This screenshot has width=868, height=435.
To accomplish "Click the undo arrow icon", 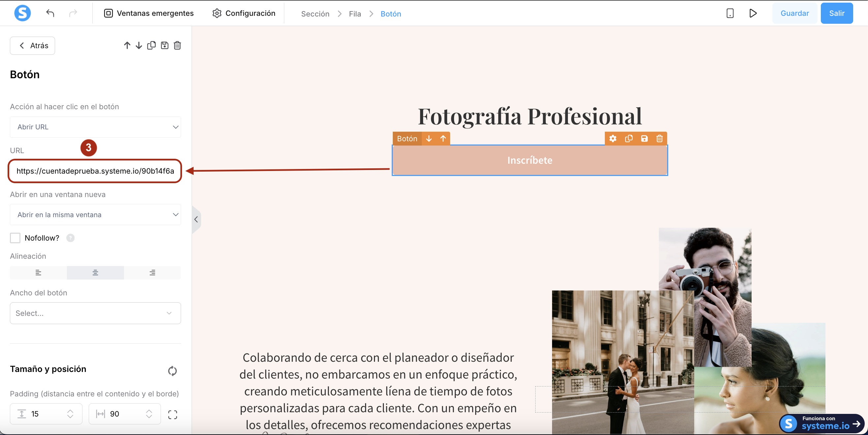I will tap(50, 13).
